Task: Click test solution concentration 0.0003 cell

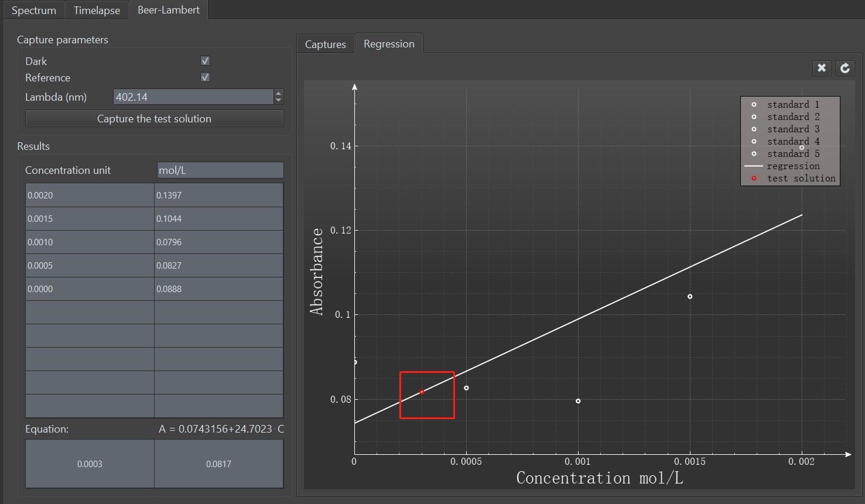Action: 90,464
